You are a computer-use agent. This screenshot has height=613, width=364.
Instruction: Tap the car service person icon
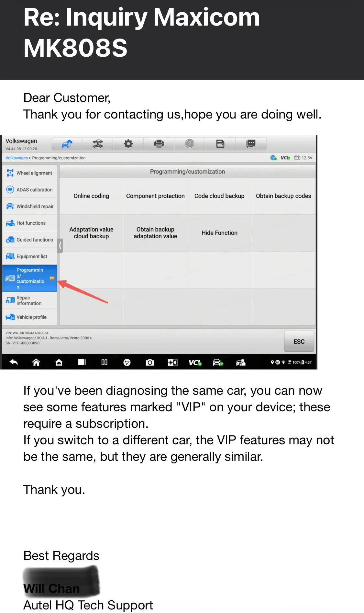241,362
